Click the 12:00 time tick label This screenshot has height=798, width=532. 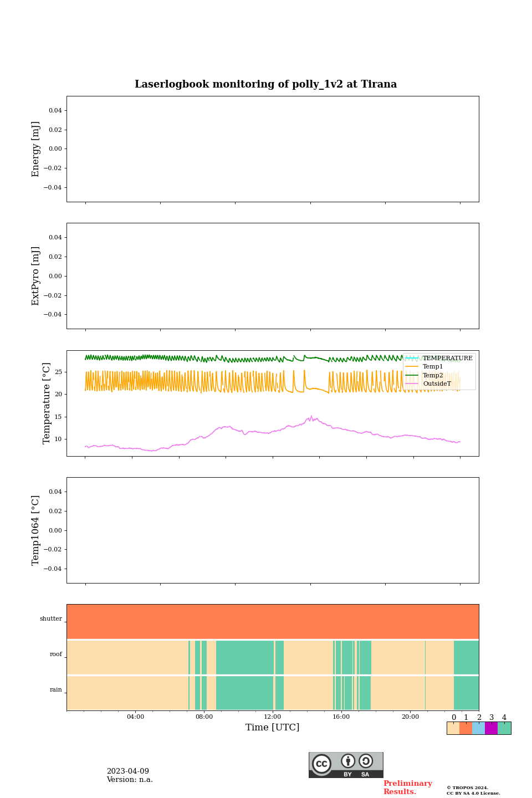273,717
